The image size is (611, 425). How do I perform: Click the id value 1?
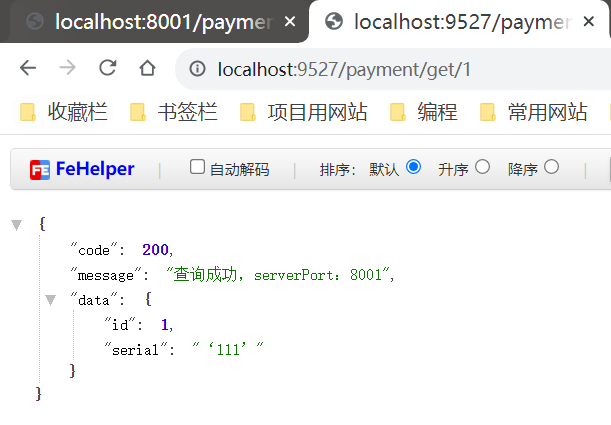click(x=164, y=324)
